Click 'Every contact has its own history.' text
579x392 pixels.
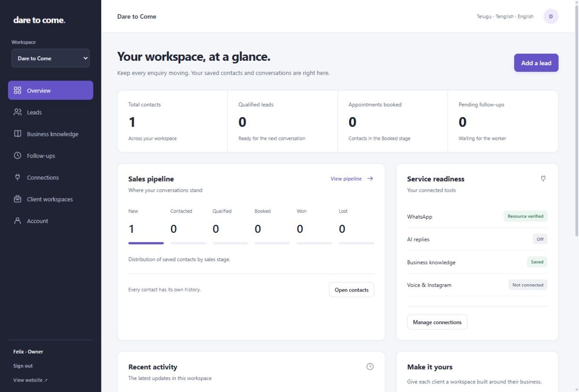[165, 290]
